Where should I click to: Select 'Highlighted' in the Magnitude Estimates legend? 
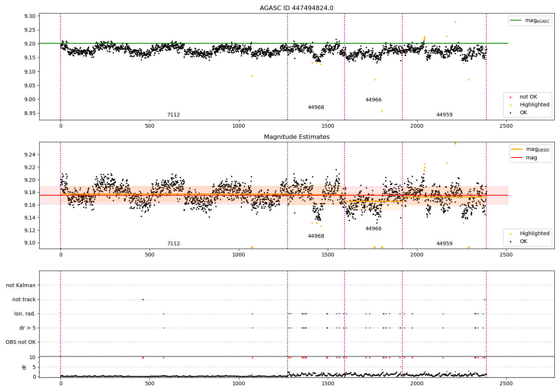(534, 234)
